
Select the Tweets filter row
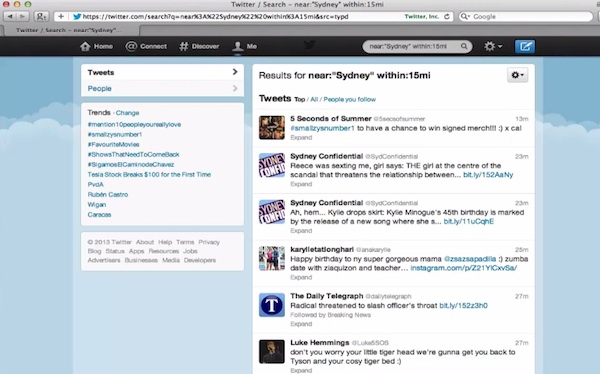162,72
